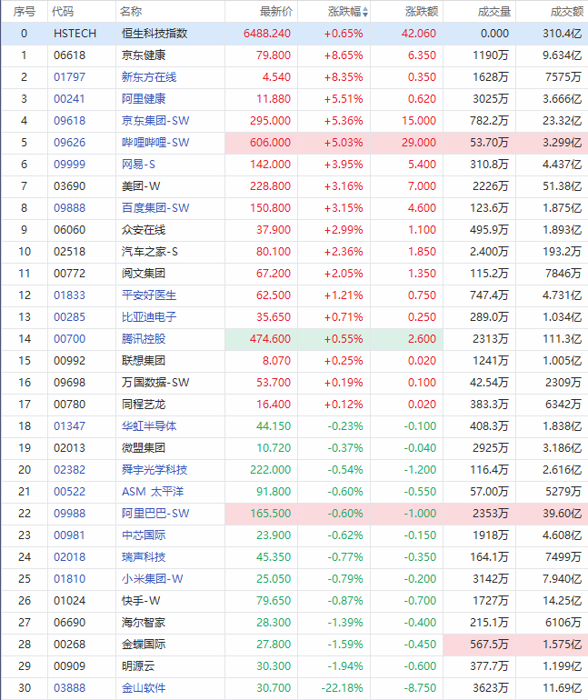Click stock code 03888
This screenshot has height=700, width=588.
(69, 688)
